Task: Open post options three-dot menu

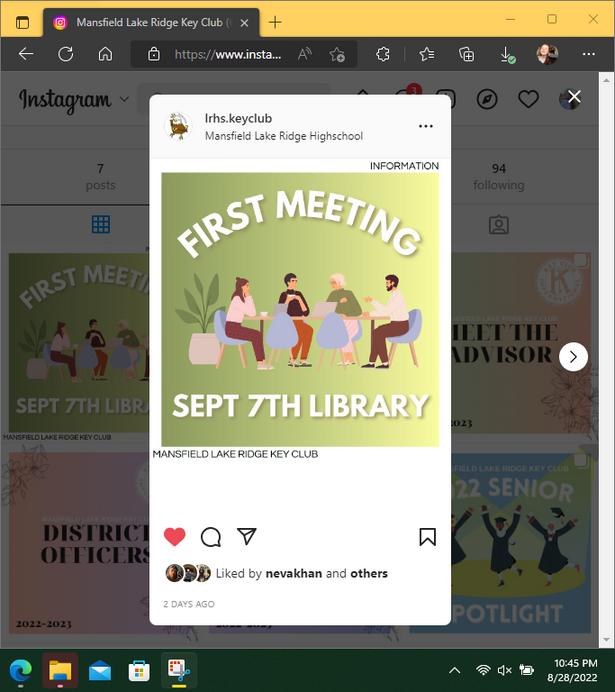Action: coord(426,126)
